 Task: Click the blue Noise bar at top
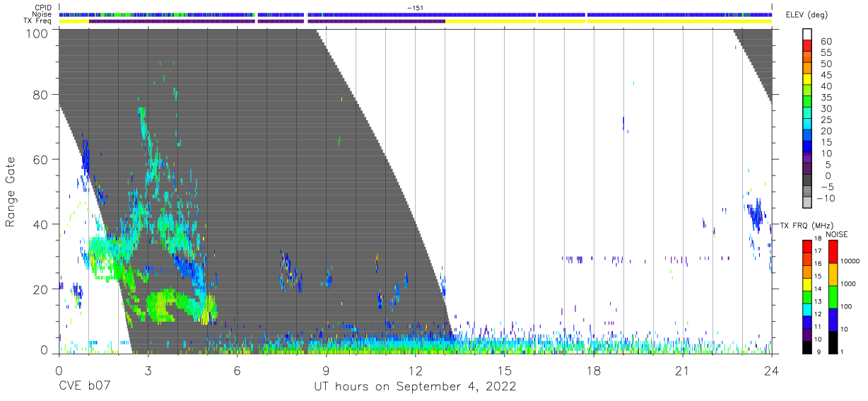(x=415, y=14)
